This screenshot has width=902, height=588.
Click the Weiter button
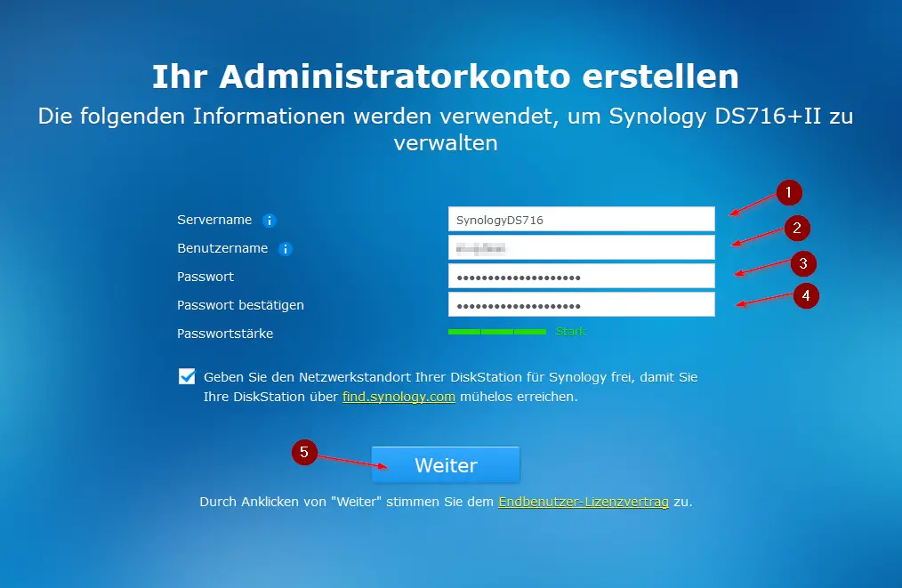(446, 464)
